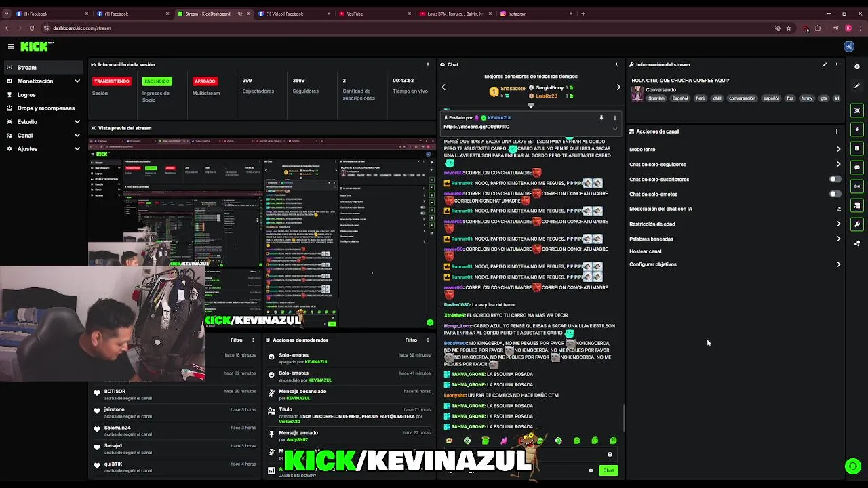Click the Kick logo in the header
Screen dimensions: 868x488
37,46
